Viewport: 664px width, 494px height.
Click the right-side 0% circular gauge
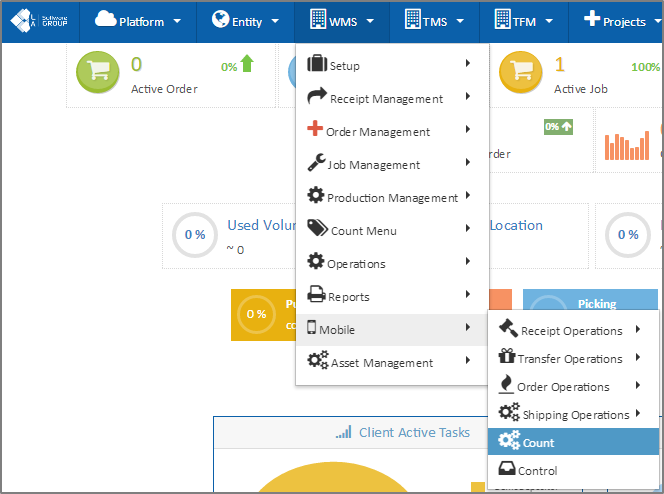(x=628, y=235)
